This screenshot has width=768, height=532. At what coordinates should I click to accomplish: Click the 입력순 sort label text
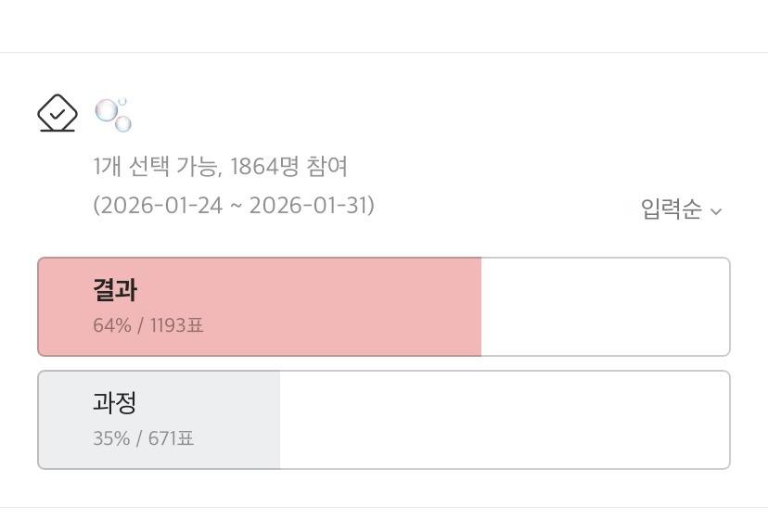point(672,209)
